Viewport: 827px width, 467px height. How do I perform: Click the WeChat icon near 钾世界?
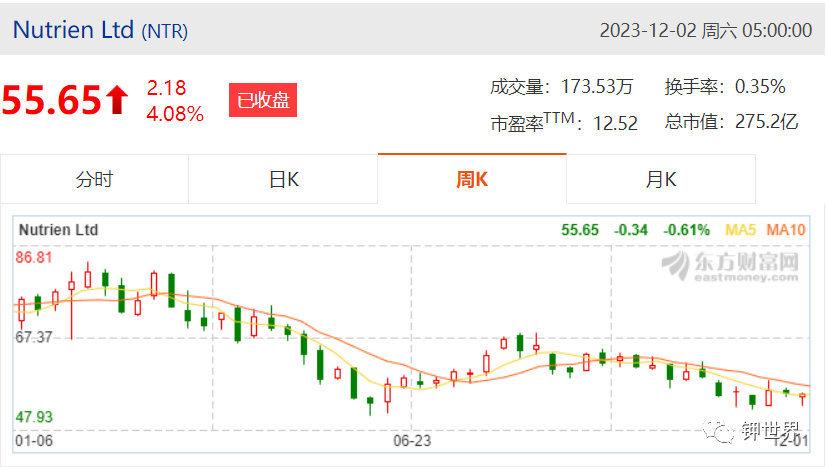(x=718, y=431)
